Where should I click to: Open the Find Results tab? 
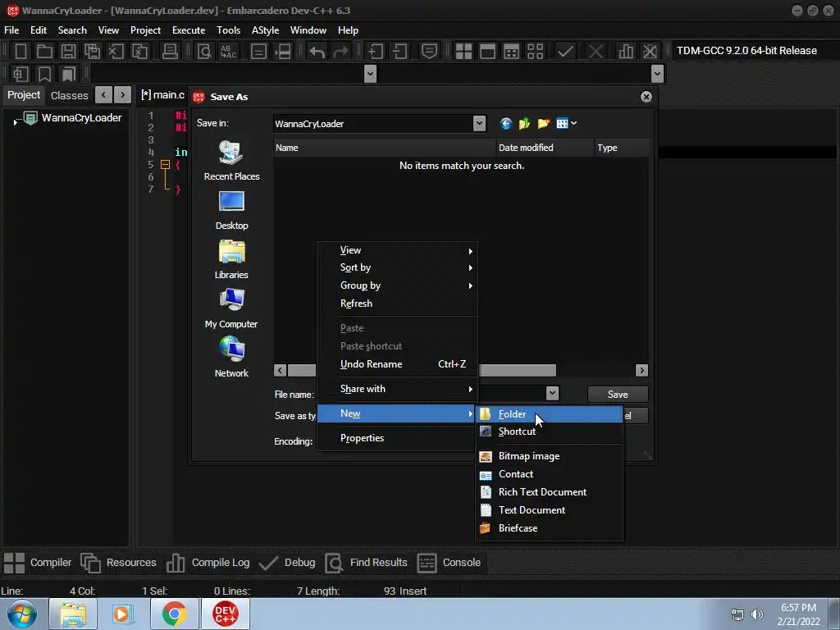point(367,563)
